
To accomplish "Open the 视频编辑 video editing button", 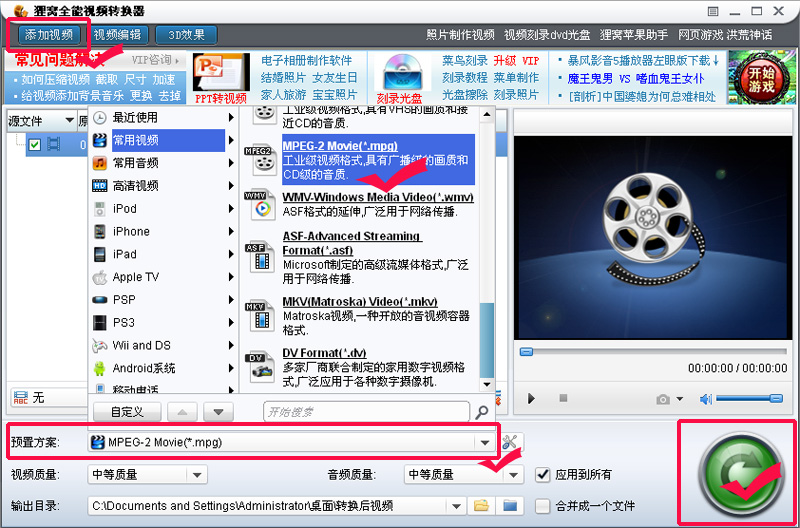I will point(117,35).
